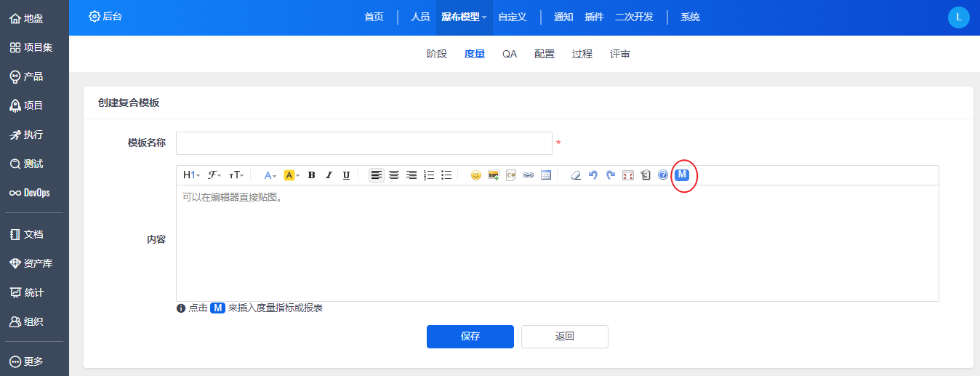Click the hyperlink icon in toolbar

[529, 175]
